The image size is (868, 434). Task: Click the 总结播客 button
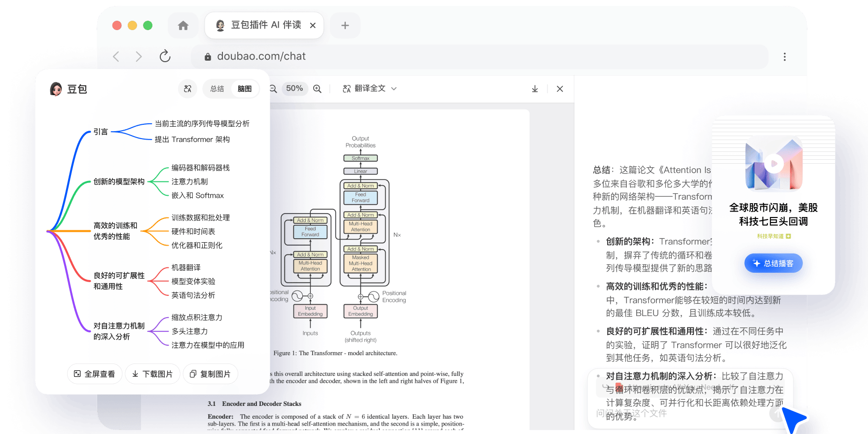tap(773, 263)
